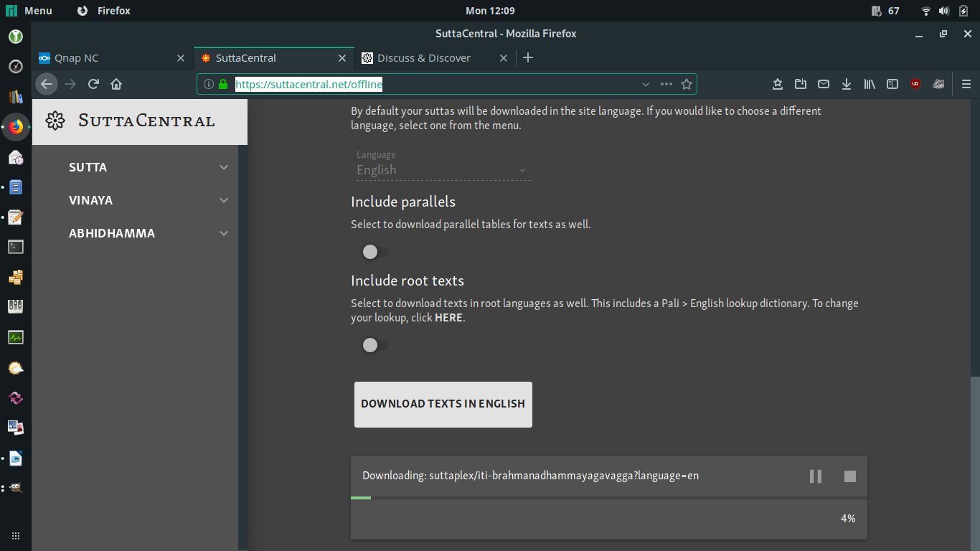Click the download progress bar
Viewport: 980px width, 551px height.
pos(609,497)
